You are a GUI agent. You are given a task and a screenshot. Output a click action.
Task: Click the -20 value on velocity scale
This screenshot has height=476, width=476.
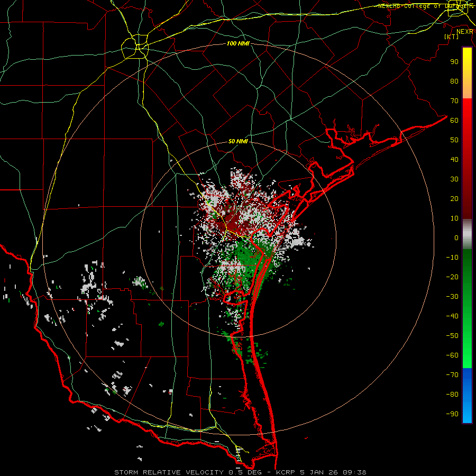[452, 277]
